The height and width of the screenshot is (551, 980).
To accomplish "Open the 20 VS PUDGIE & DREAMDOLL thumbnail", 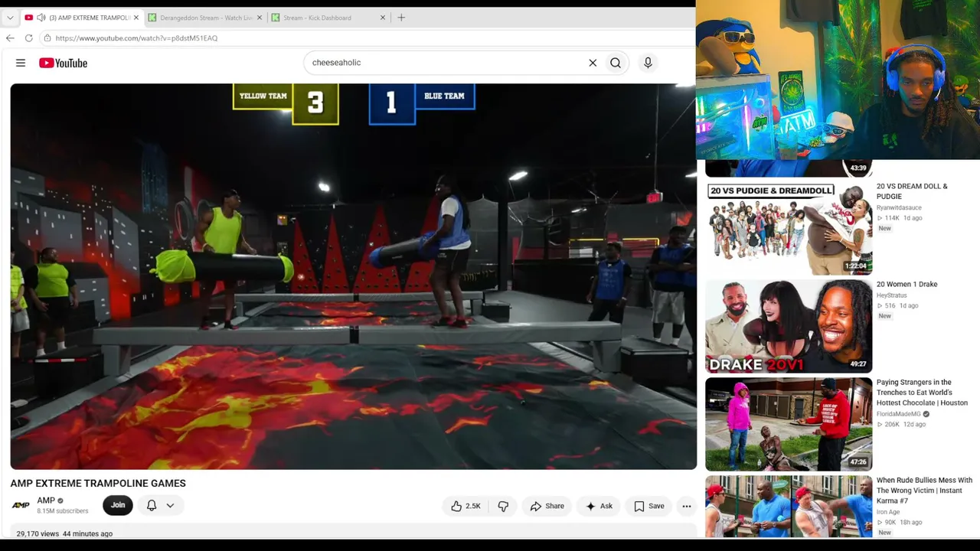I will [x=789, y=229].
